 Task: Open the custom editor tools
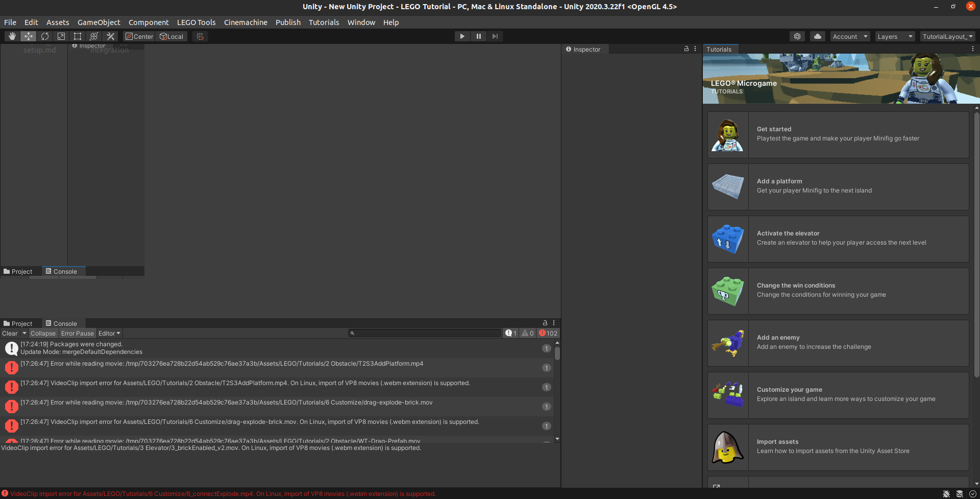tap(110, 36)
